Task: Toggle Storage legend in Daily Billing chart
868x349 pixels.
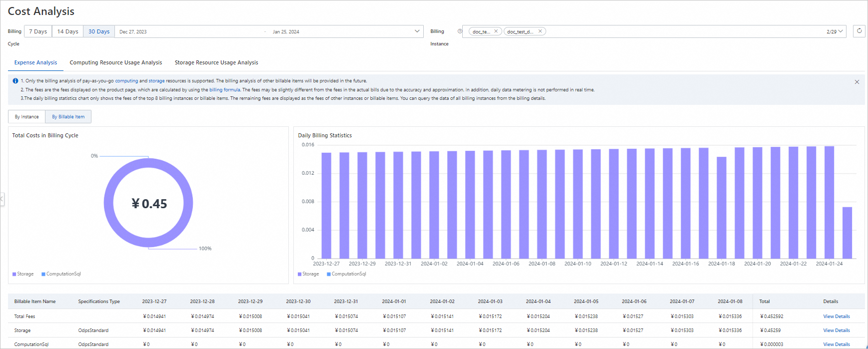Action: click(308, 274)
